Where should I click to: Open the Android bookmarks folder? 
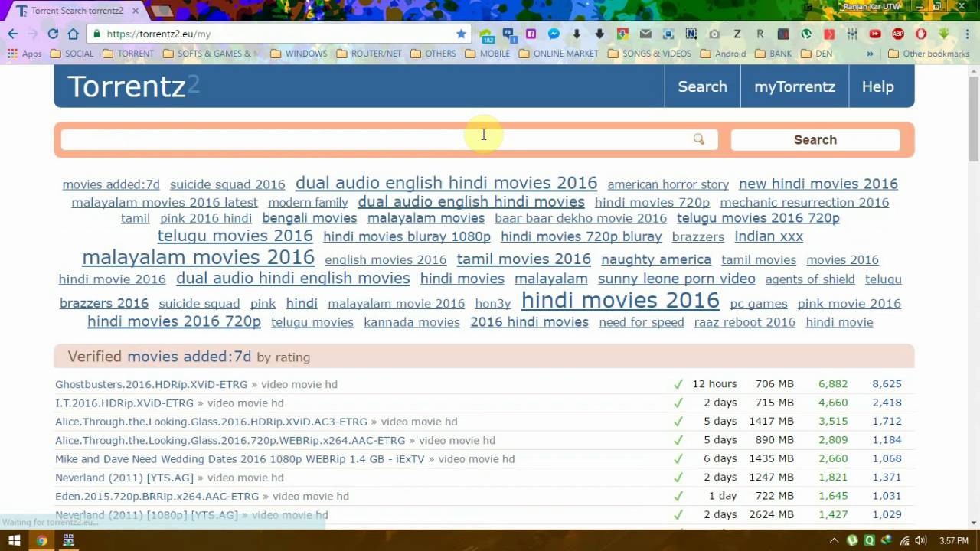coord(723,54)
